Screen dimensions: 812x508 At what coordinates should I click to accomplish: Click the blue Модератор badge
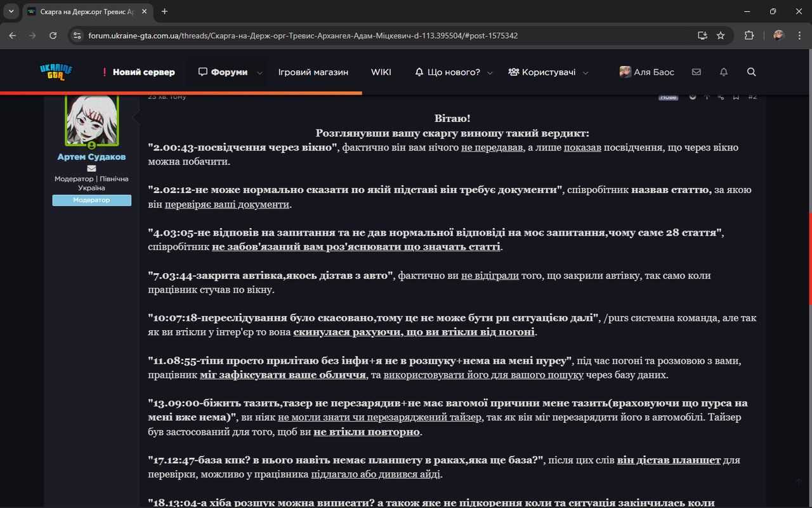pos(92,200)
